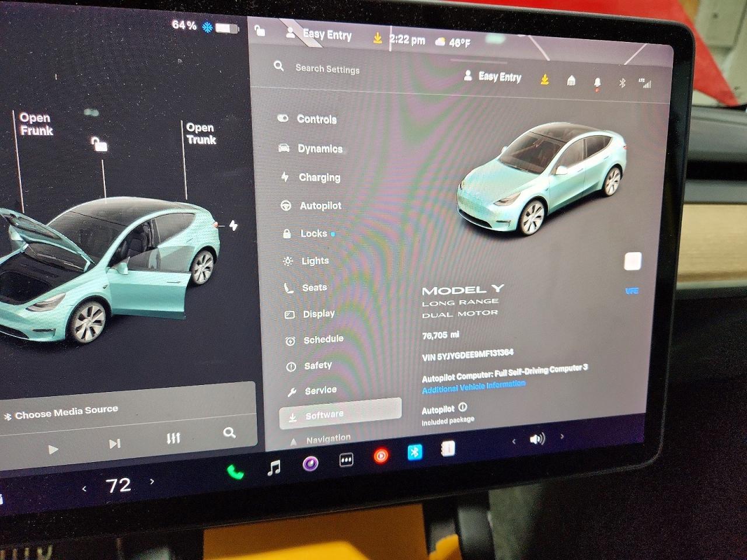This screenshot has height=560, width=747.
Task: Select Autopilot in the settings list
Action: (x=312, y=205)
